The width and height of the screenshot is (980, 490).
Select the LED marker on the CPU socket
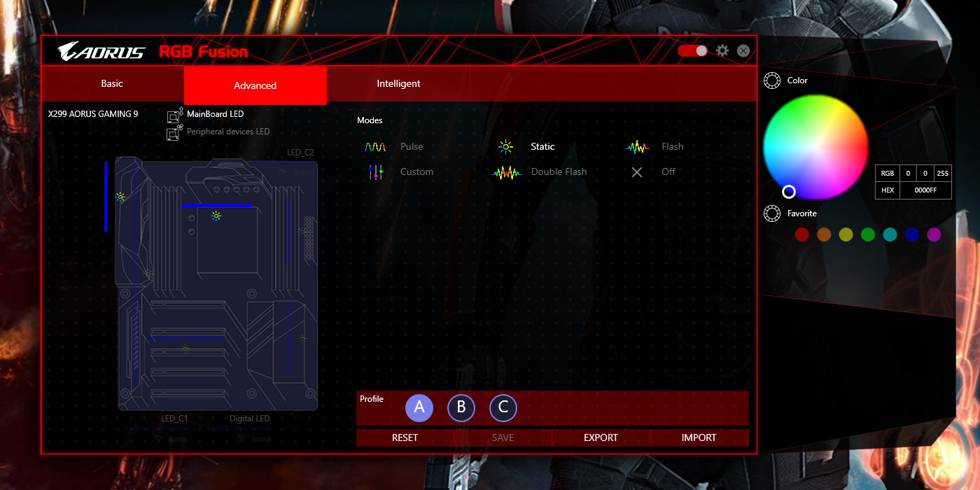[216, 216]
